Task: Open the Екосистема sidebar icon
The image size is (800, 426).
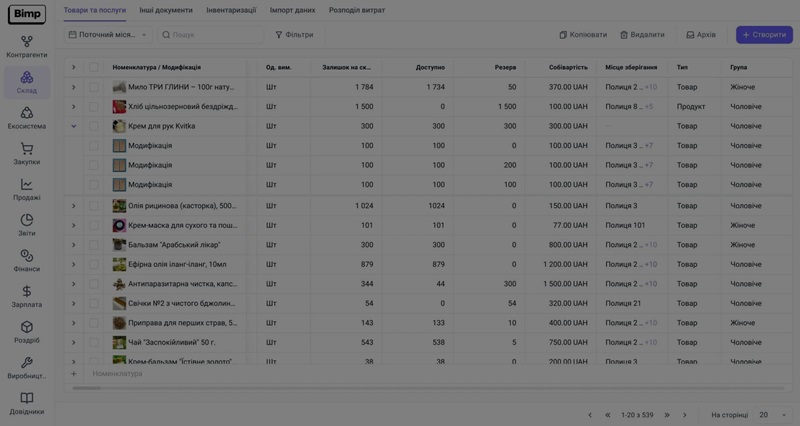Action: pos(27,118)
